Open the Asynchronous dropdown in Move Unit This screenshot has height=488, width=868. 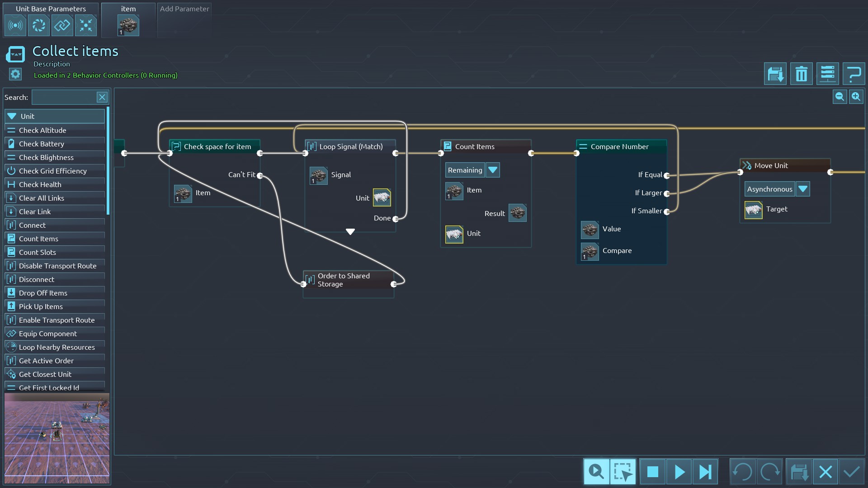pos(803,189)
